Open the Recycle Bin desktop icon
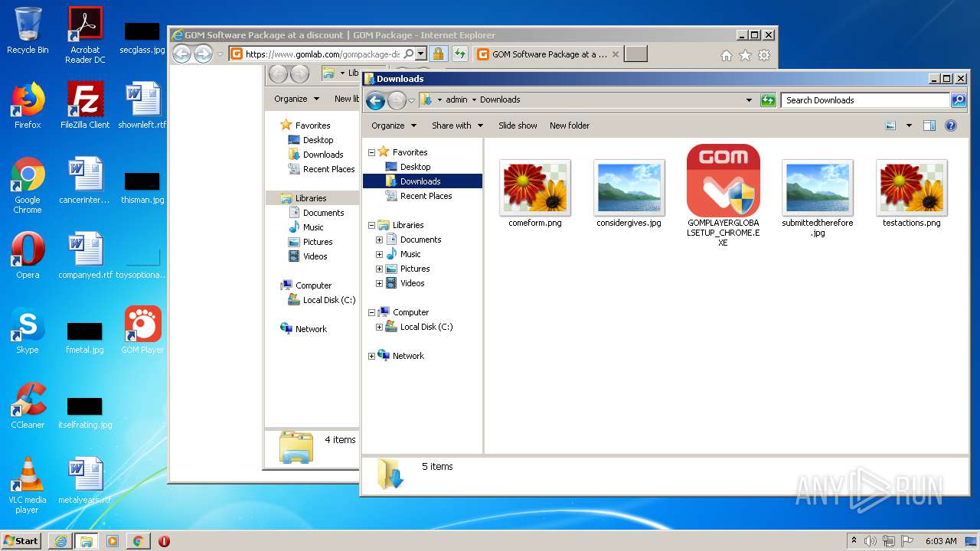 click(x=28, y=31)
